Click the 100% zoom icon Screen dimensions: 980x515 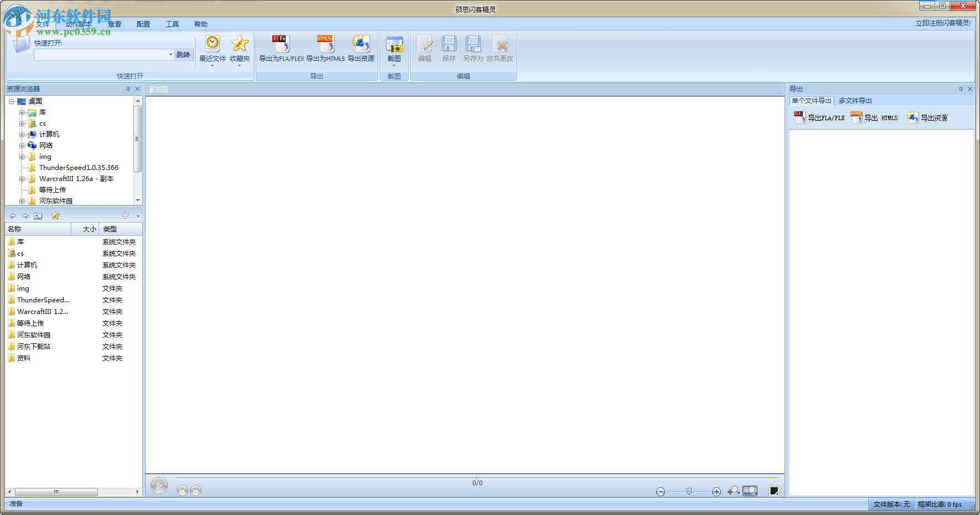click(750, 491)
